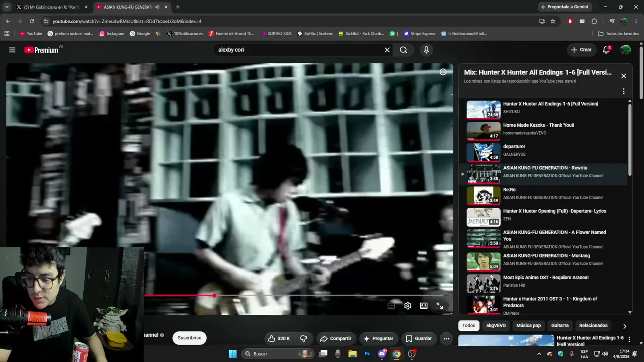Open the YouTube guide hamburger menu
This screenshot has width=644, height=362.
[x=12, y=50]
